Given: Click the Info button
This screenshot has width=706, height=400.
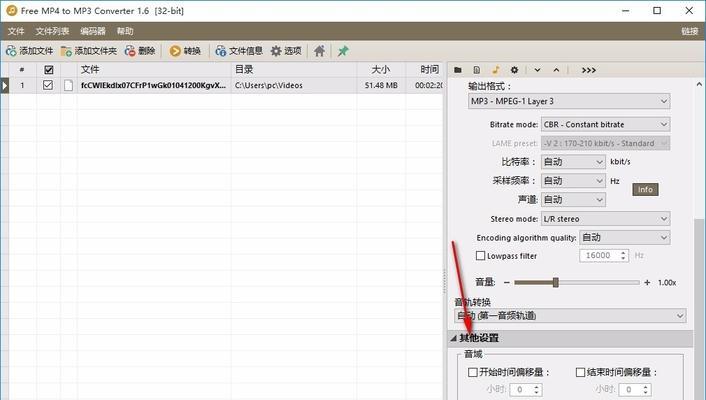Looking at the screenshot, I should pyautogui.click(x=645, y=190).
